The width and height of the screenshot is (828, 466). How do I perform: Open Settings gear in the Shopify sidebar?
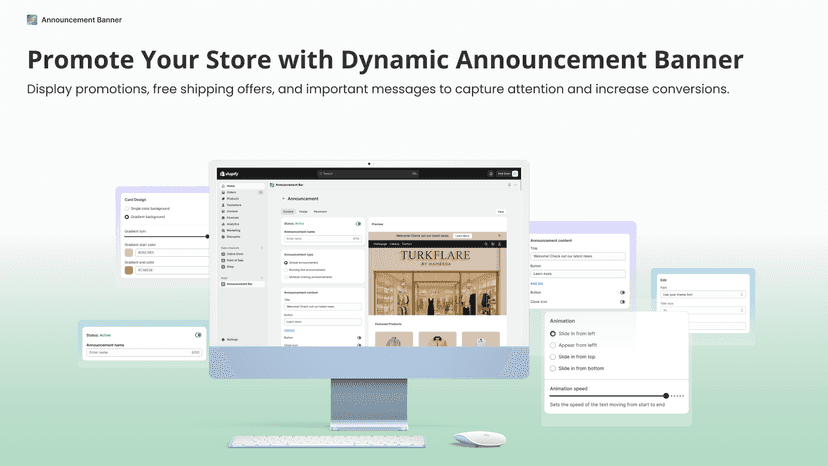tap(230, 340)
